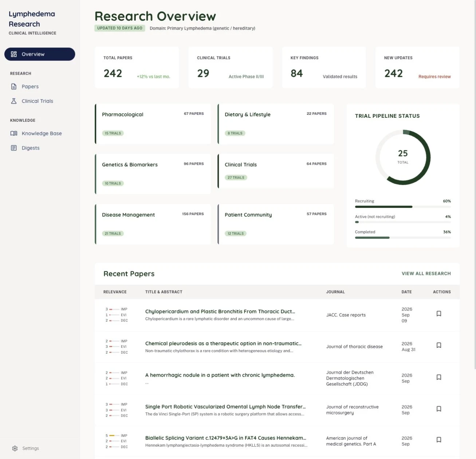Image resolution: width=476 pixels, height=459 pixels.
Task: Click the Active (not recruiting) progress bar
Action: [x=403, y=222]
